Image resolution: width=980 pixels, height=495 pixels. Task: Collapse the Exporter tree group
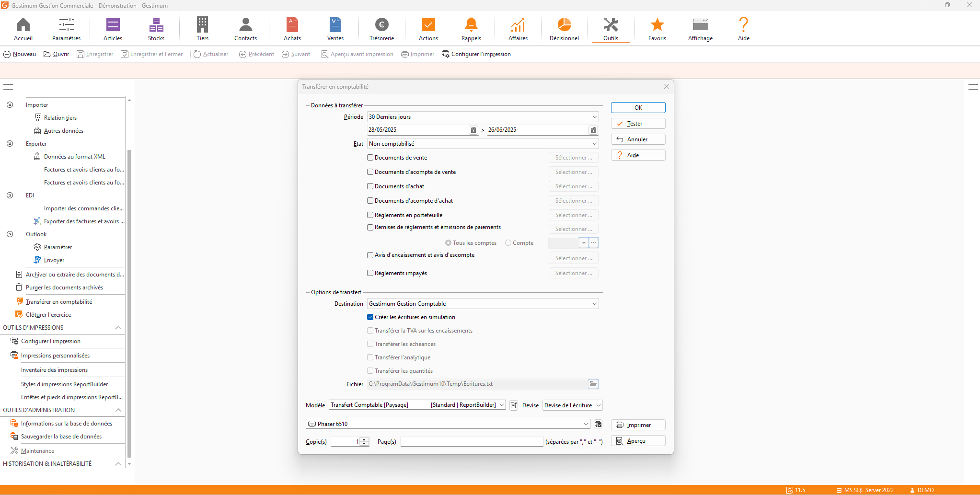[10, 143]
